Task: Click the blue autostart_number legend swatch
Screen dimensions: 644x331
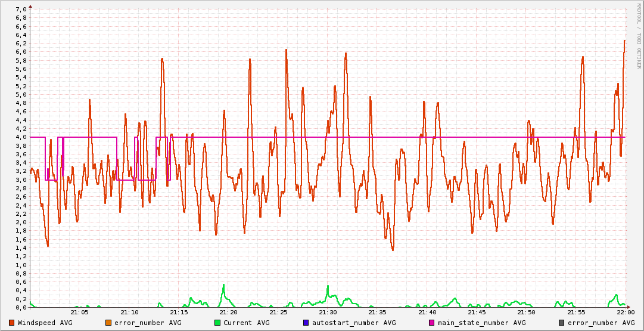Action: (x=306, y=323)
